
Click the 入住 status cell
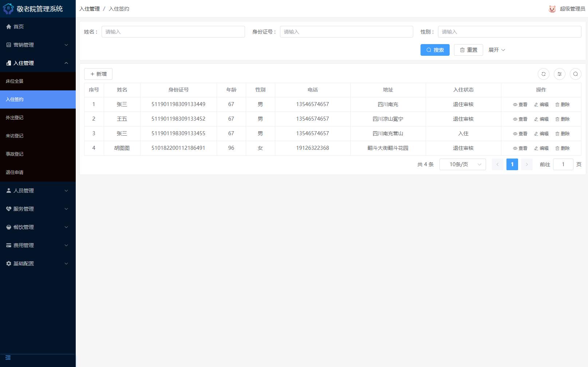pyautogui.click(x=463, y=133)
